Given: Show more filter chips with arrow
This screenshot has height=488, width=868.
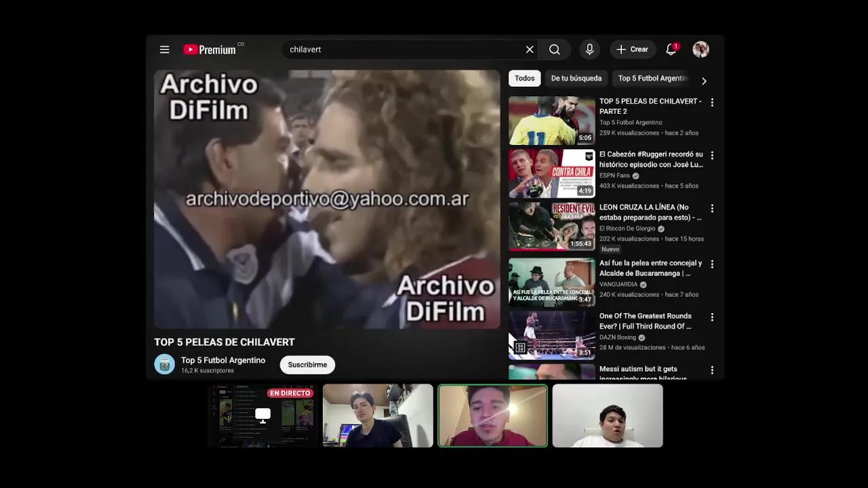Looking at the screenshot, I should (704, 81).
